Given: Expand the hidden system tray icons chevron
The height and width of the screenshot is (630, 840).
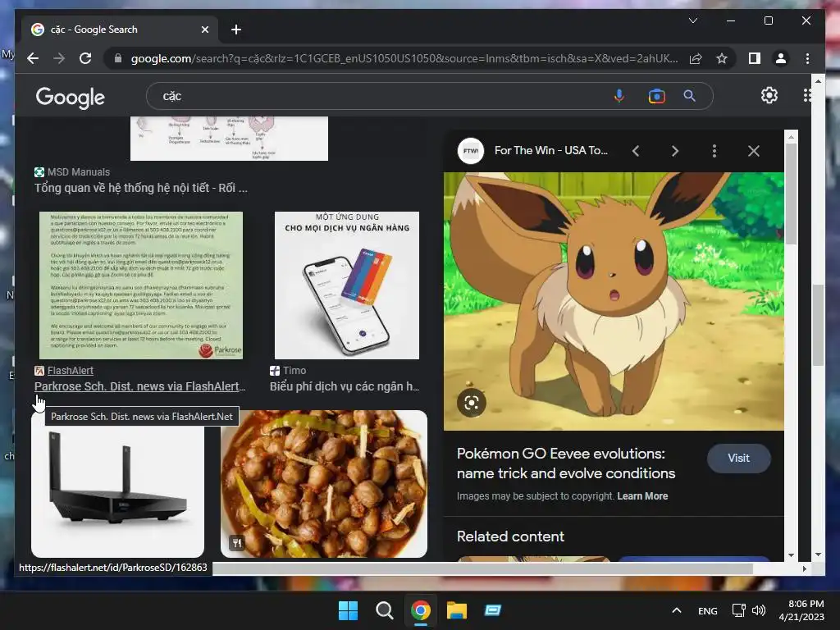Looking at the screenshot, I should point(677,610).
